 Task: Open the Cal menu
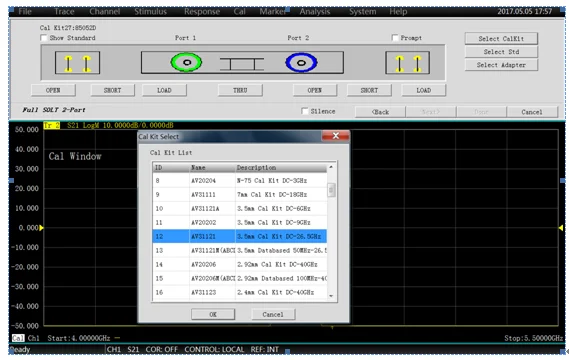(240, 12)
